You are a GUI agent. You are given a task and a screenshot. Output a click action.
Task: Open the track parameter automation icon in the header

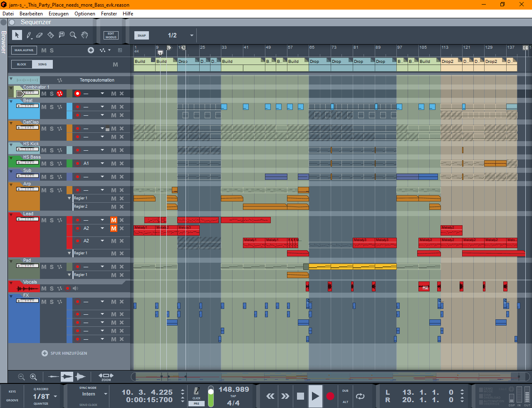[103, 50]
